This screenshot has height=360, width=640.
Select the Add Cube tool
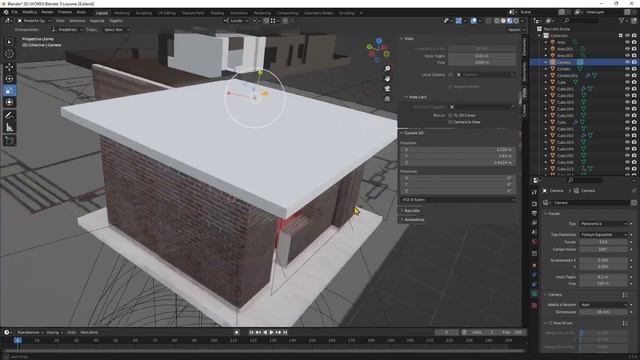(x=9, y=141)
